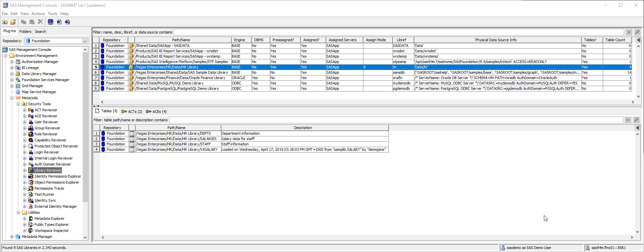This screenshot has height=252, width=644.
Task: Select the Identity Permissions Explorer tree item
Action: pos(58,176)
